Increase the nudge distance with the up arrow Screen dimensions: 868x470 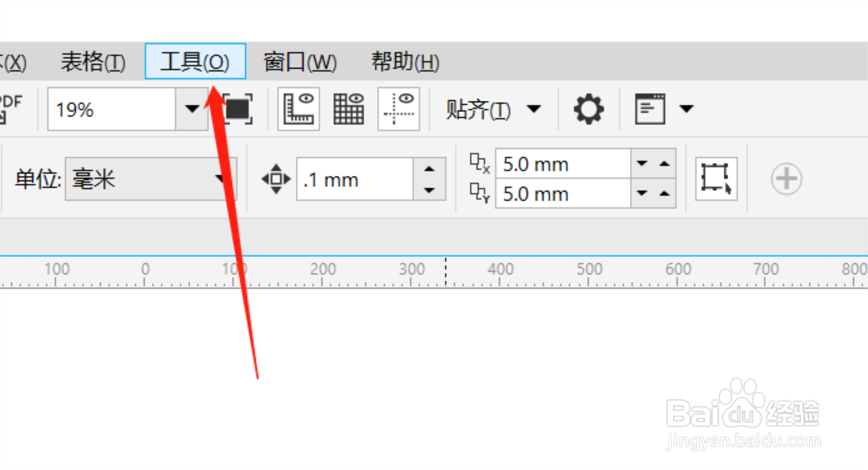pos(429,169)
